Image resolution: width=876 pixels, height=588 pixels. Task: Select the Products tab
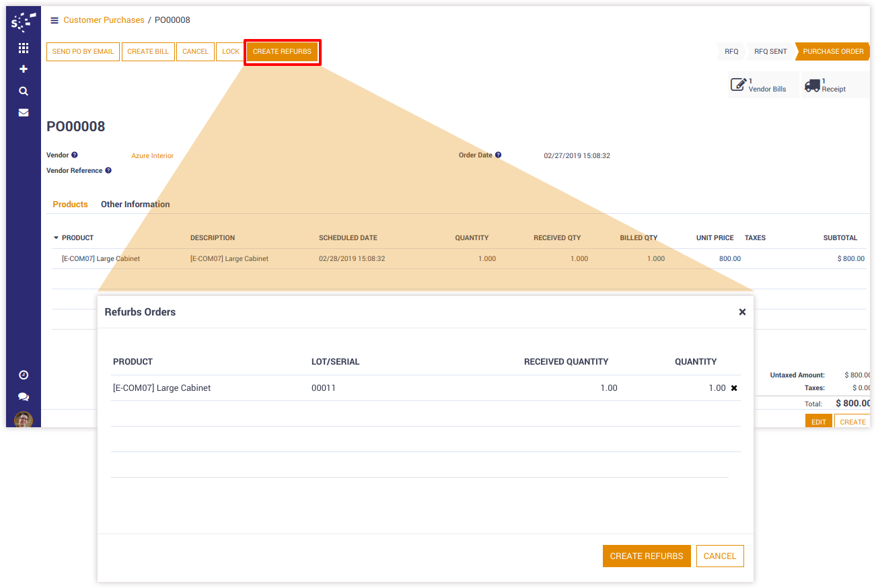pos(70,205)
